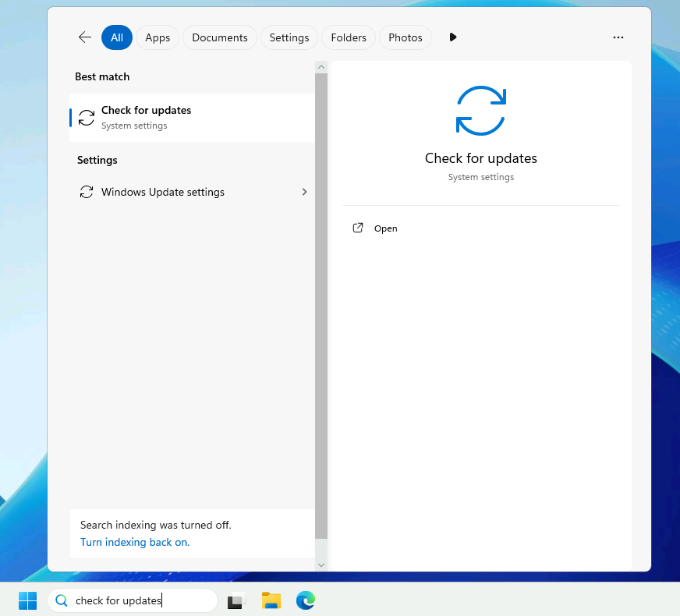Select the Documents search filter
Image resolution: width=680 pixels, height=616 pixels.
[x=219, y=37]
